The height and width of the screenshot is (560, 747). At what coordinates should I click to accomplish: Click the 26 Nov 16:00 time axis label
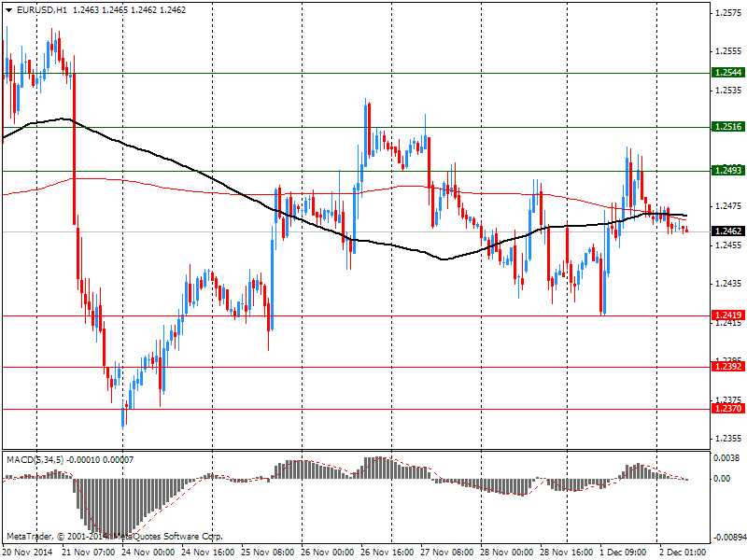click(387, 553)
